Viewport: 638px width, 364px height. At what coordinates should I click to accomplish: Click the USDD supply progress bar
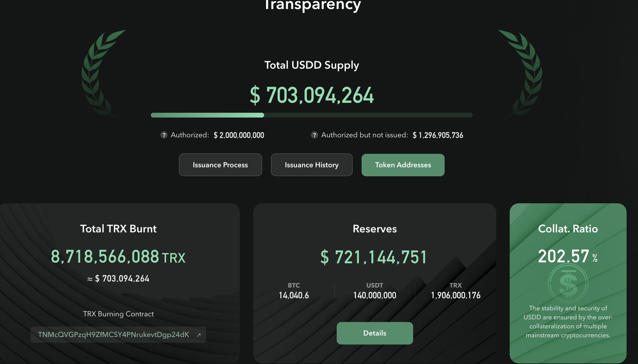coord(312,115)
